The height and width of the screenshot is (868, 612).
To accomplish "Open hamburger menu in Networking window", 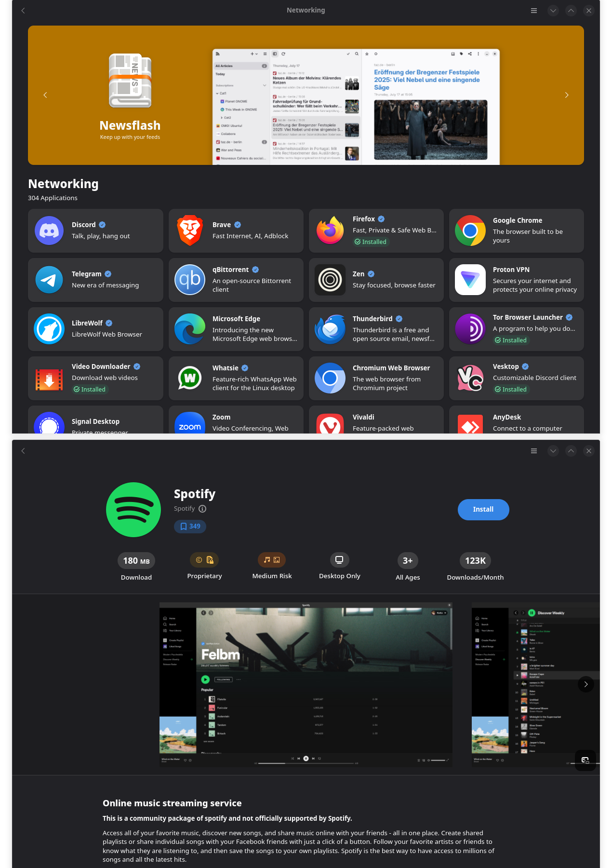I will (534, 10).
